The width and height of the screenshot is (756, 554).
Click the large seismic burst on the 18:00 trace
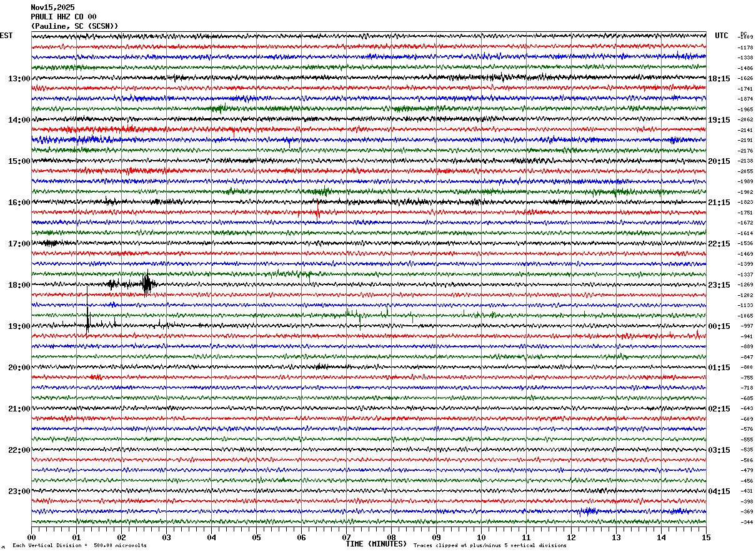point(147,285)
